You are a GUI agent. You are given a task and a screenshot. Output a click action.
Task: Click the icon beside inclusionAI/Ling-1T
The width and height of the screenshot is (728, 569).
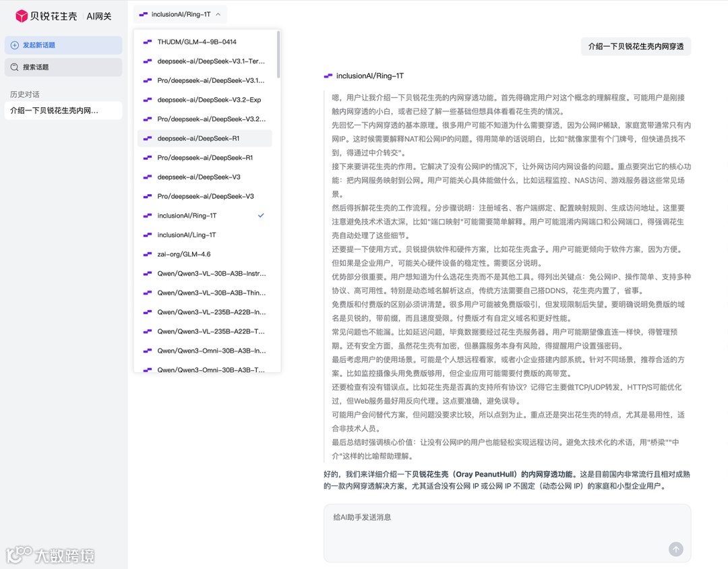(x=148, y=235)
